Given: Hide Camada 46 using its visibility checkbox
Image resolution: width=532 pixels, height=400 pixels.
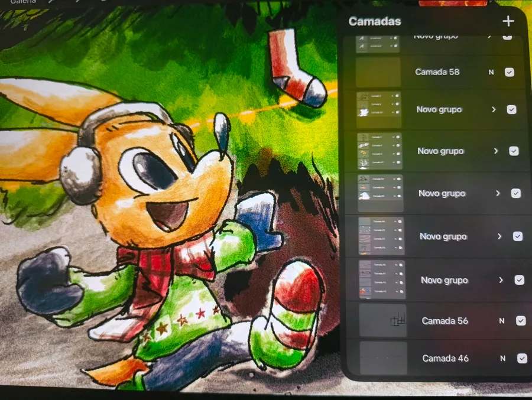Looking at the screenshot, I should tap(522, 358).
